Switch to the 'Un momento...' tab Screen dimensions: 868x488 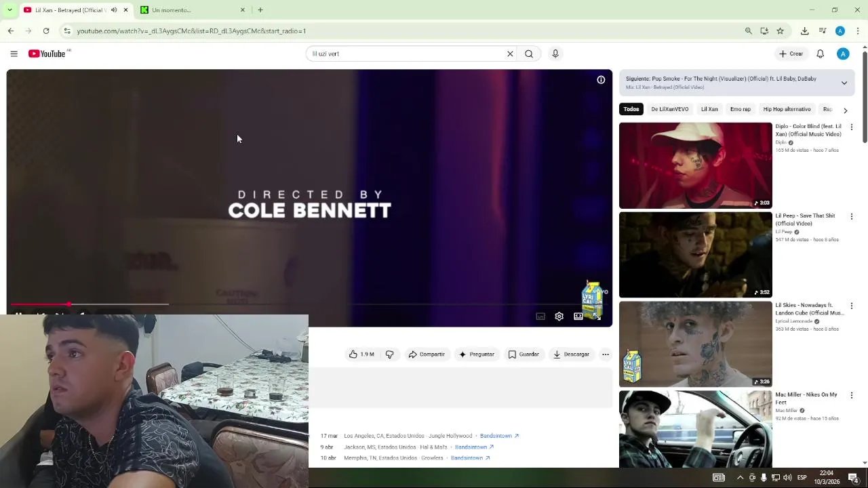tap(189, 10)
